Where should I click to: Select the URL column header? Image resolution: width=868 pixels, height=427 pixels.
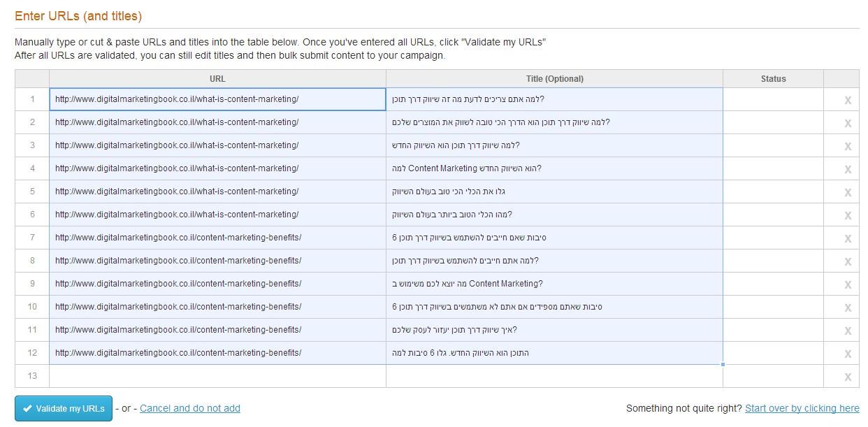tap(217, 79)
